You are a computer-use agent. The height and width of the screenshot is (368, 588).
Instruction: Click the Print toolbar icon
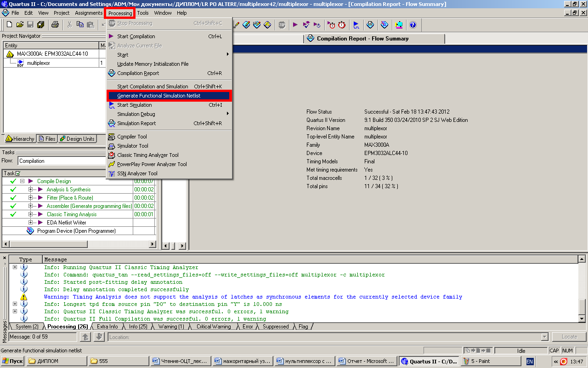(55, 24)
